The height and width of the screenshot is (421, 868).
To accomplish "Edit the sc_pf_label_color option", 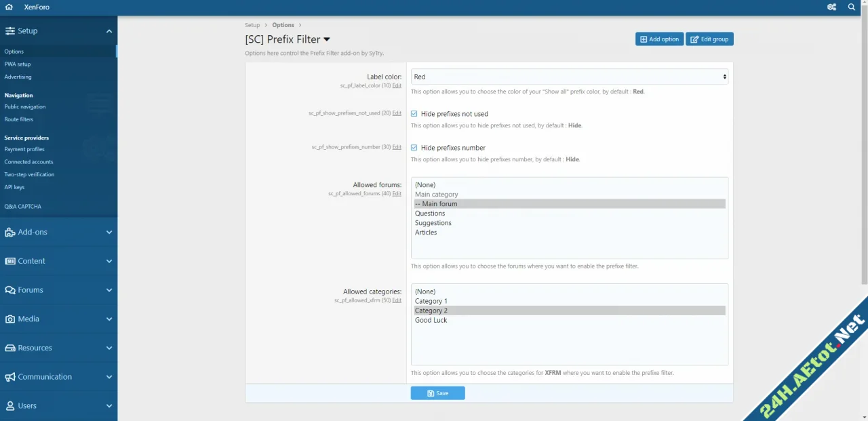I will [x=397, y=85].
